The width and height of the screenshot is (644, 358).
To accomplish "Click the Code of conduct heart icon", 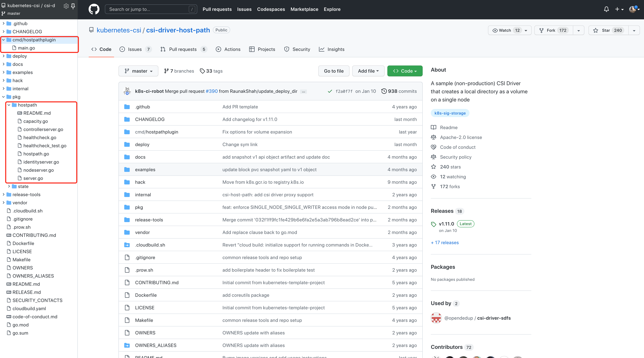I will [434, 147].
